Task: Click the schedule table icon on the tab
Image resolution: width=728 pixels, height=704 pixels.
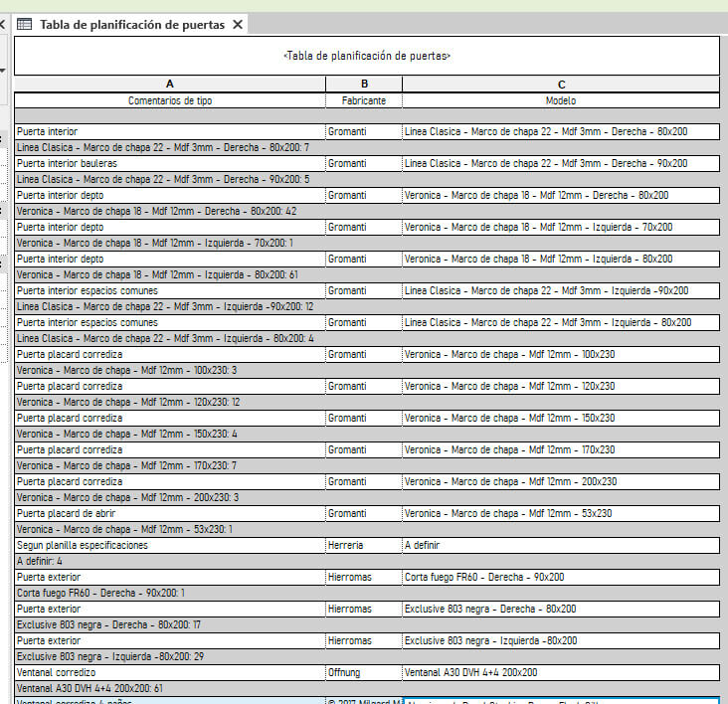Action: coord(25,25)
